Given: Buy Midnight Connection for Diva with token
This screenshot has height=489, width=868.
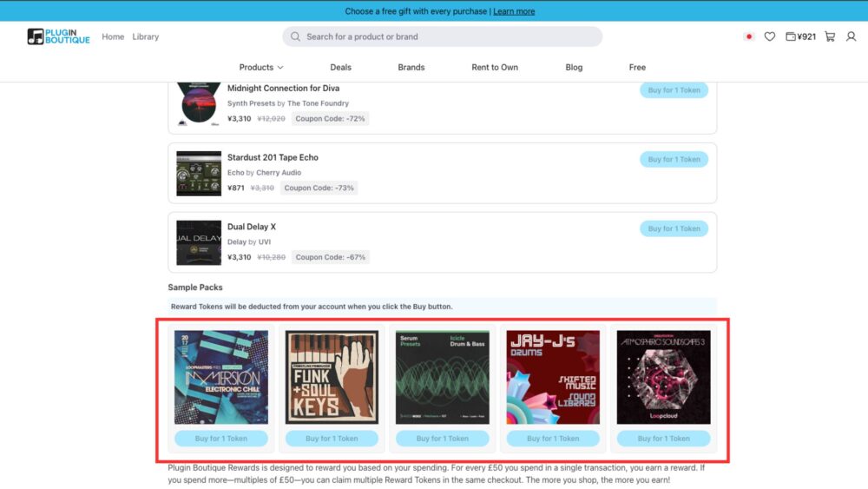Looking at the screenshot, I should [x=674, y=90].
